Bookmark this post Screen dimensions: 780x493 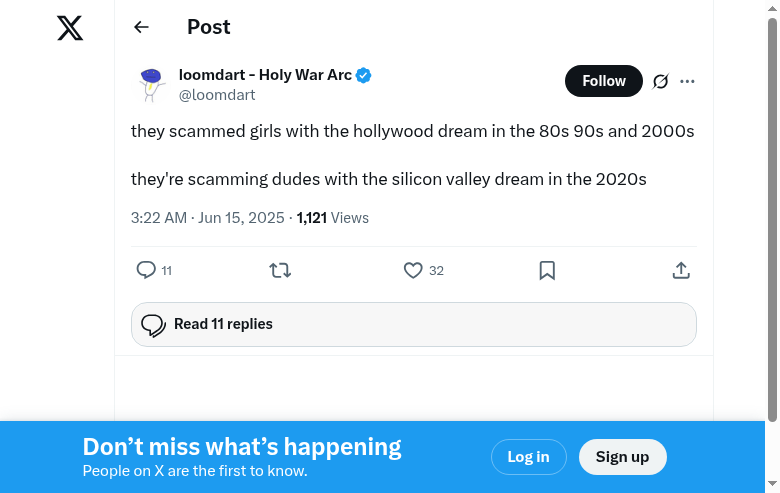(547, 270)
